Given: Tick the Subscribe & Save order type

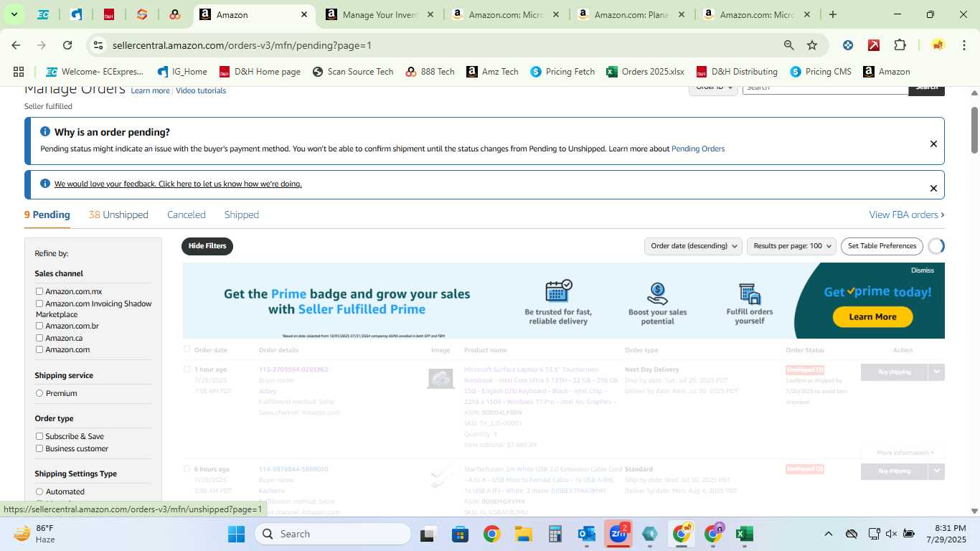Looking at the screenshot, I should pos(39,436).
